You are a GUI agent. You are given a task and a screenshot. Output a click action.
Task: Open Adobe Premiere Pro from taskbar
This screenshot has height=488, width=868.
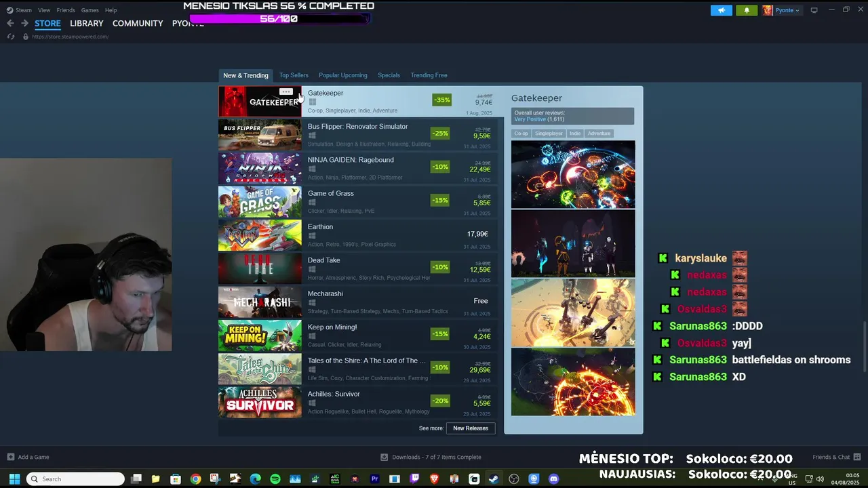(374, 479)
